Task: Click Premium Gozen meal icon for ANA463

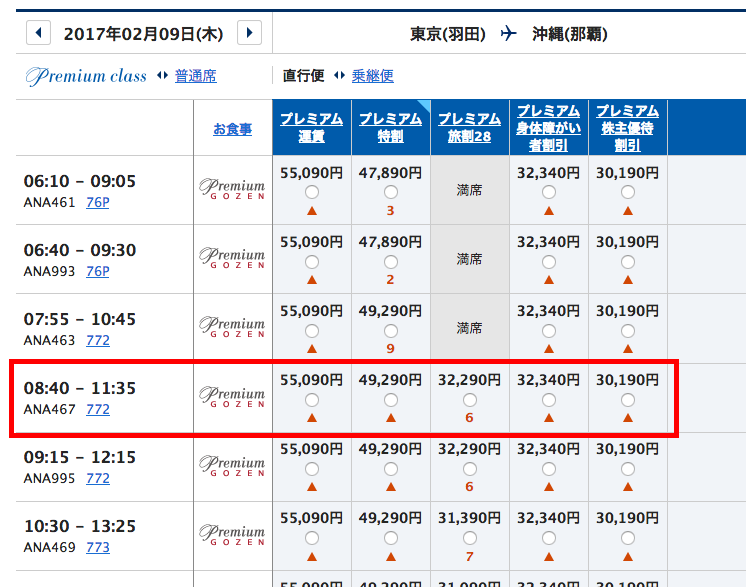Action: pyautogui.click(x=232, y=328)
